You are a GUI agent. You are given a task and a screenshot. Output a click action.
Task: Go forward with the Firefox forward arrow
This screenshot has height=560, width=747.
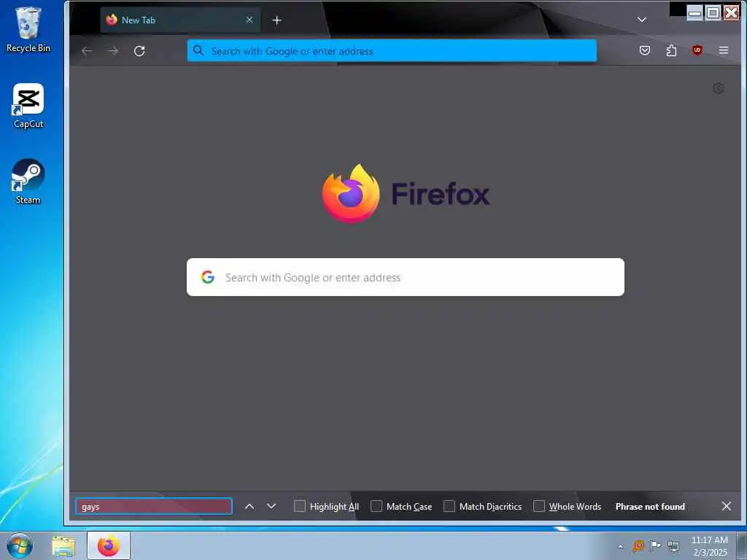113,51
